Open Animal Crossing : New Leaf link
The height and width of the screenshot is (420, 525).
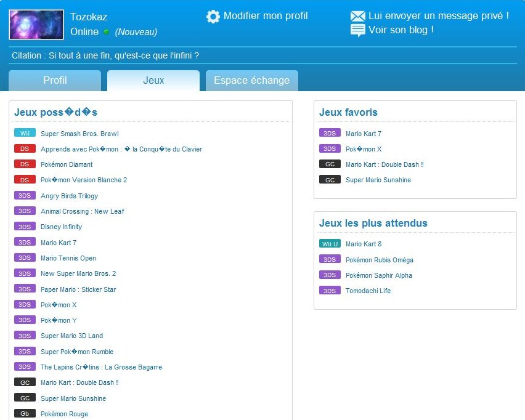pos(83,211)
